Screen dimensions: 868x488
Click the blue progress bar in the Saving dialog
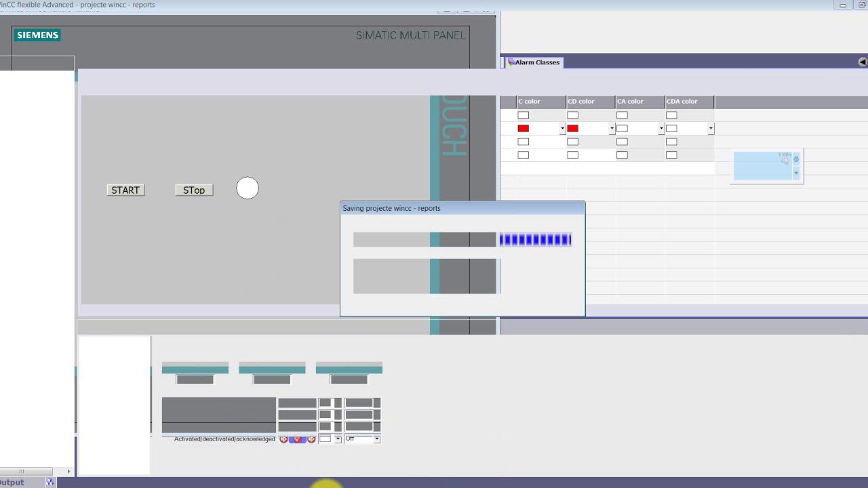536,239
